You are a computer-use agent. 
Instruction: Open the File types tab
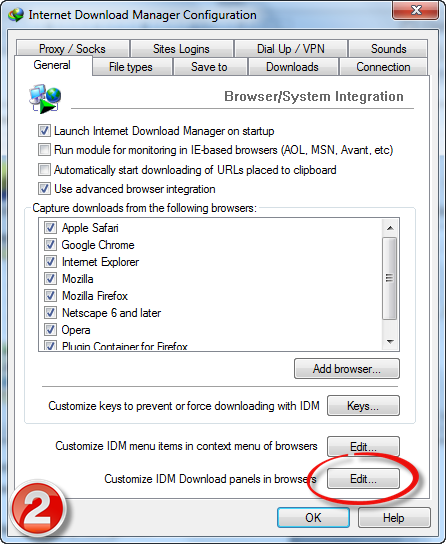pos(131,67)
